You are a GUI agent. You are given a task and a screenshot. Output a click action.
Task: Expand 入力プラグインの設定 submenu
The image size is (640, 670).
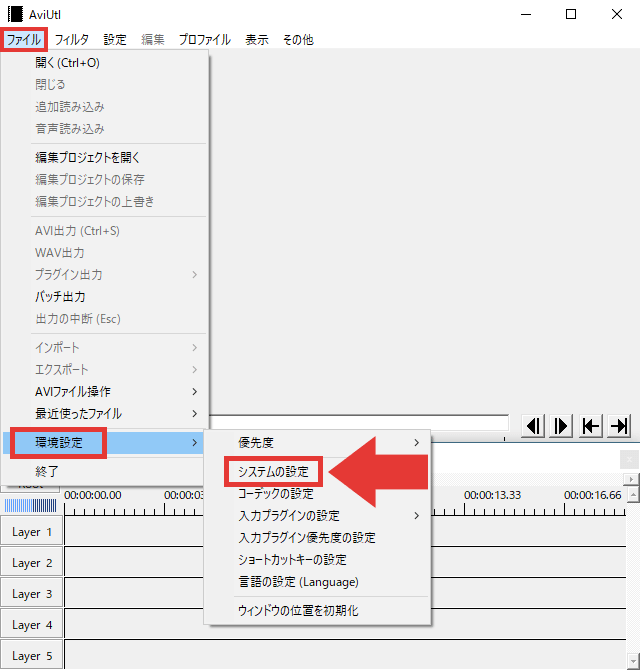click(x=317, y=516)
